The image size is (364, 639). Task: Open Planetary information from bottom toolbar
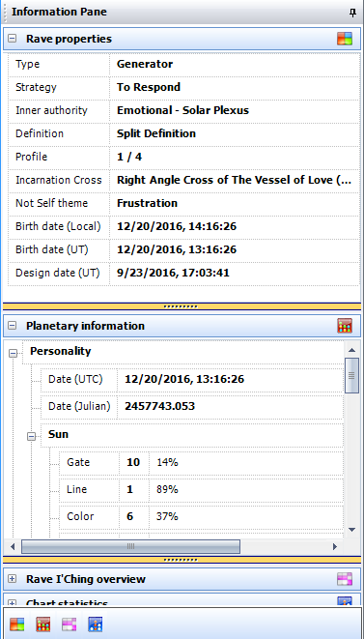click(x=43, y=624)
